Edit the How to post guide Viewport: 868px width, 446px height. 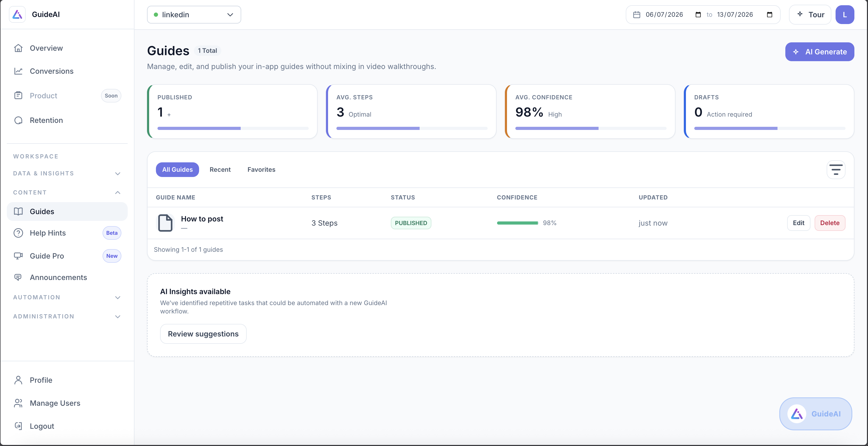[x=799, y=223]
